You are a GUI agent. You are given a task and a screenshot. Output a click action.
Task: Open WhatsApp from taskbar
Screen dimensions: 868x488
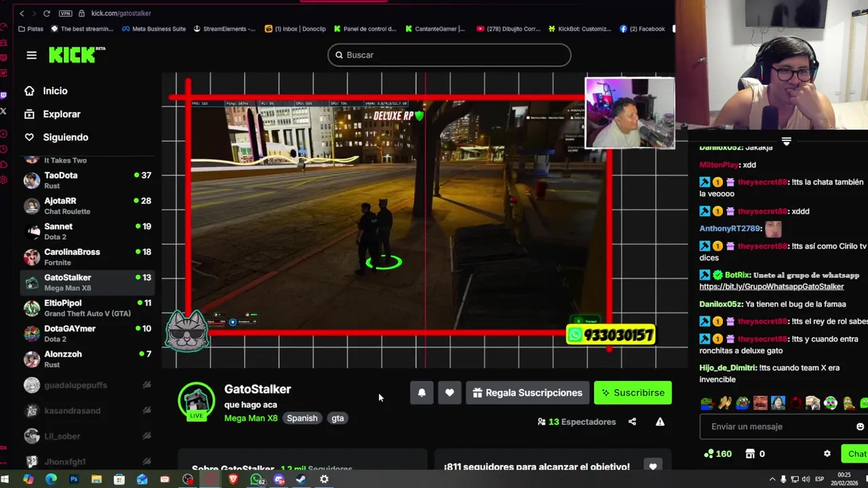[257, 479]
